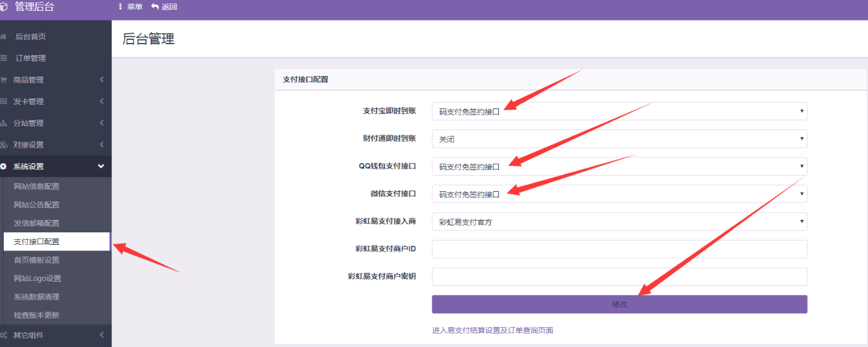The width and height of the screenshot is (868, 347).
Task: Open the 支付宝即时到账 dropdown
Action: [x=619, y=112]
